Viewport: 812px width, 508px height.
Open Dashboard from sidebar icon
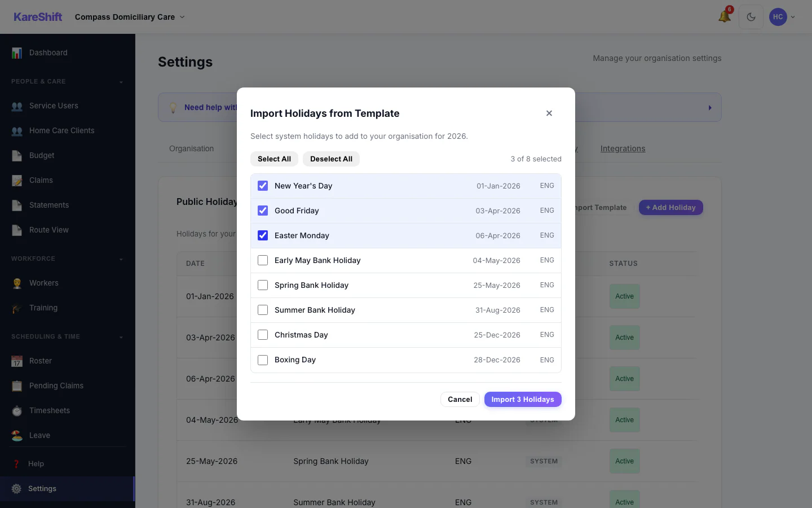17,53
